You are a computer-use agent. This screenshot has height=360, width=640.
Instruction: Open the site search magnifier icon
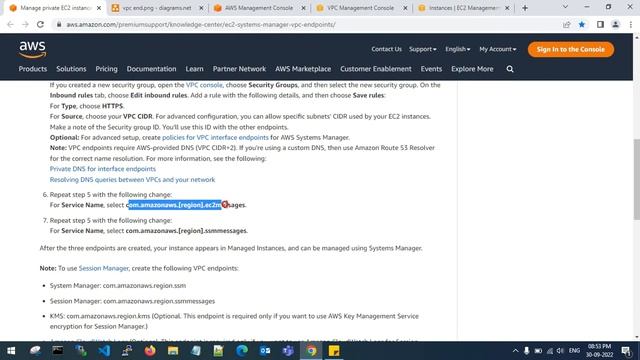coord(510,69)
